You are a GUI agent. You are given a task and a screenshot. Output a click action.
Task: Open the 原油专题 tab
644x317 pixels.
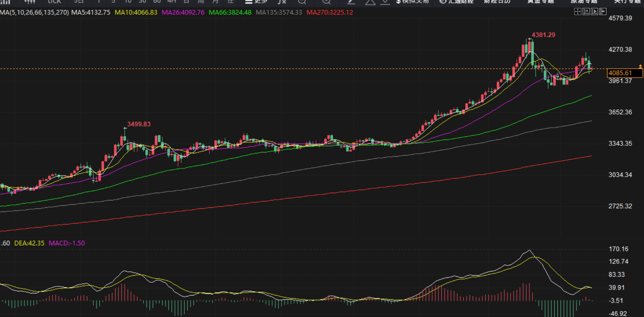(x=584, y=2)
